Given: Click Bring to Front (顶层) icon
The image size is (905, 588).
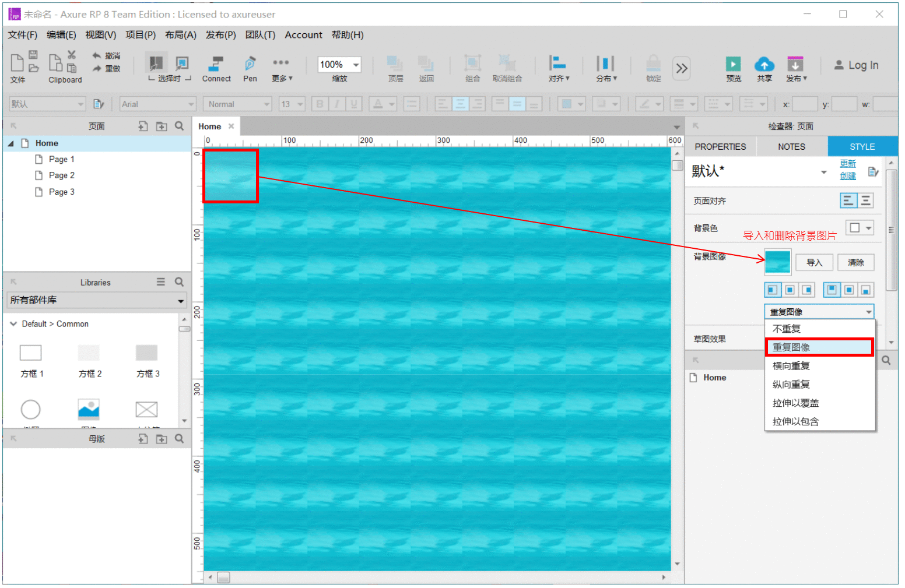Looking at the screenshot, I should tap(395, 64).
